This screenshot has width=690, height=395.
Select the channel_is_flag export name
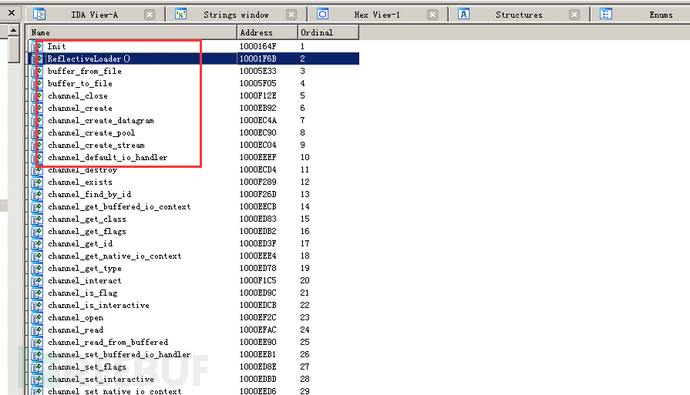82,293
